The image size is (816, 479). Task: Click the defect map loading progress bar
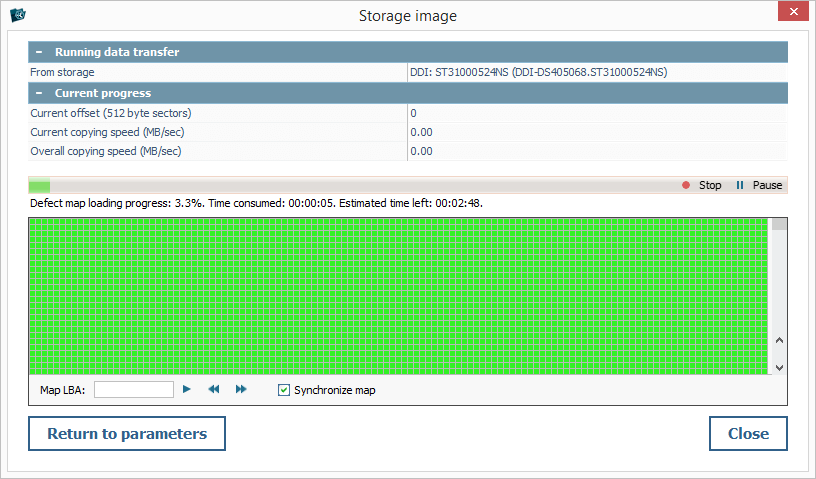(x=350, y=185)
